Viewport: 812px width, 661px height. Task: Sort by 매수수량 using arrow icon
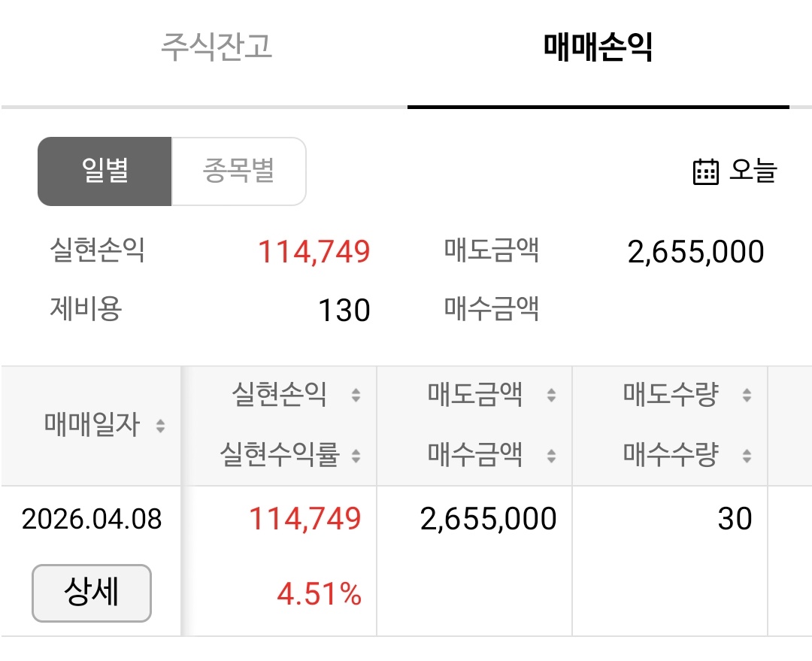747,455
